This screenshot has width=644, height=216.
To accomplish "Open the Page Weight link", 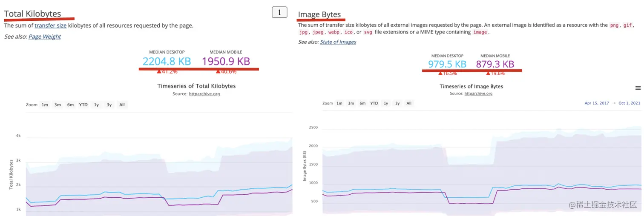I will click(x=45, y=37).
